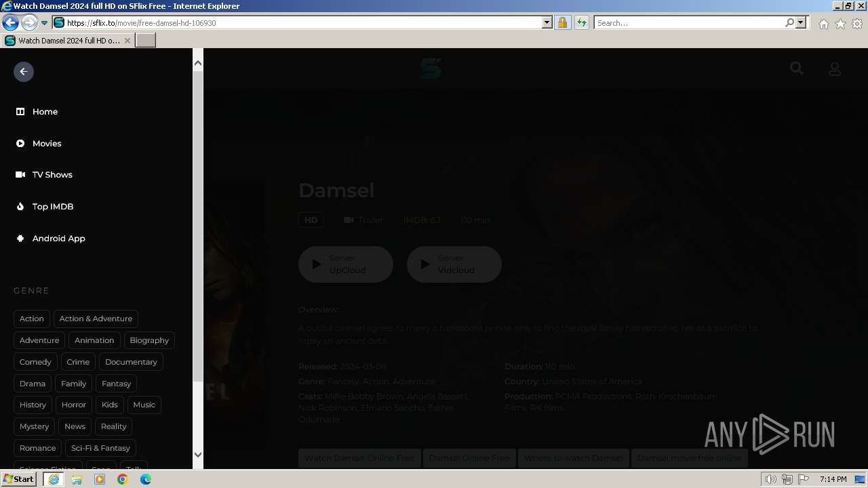Select the Family genre tag
Image resolution: width=868 pixels, height=488 pixels.
(x=74, y=384)
